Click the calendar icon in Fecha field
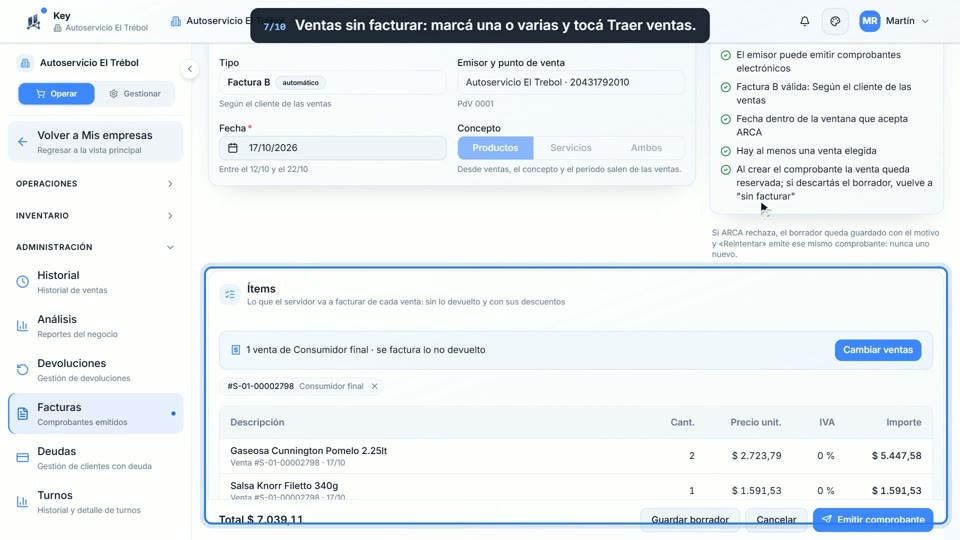The image size is (960, 540). pos(233,148)
